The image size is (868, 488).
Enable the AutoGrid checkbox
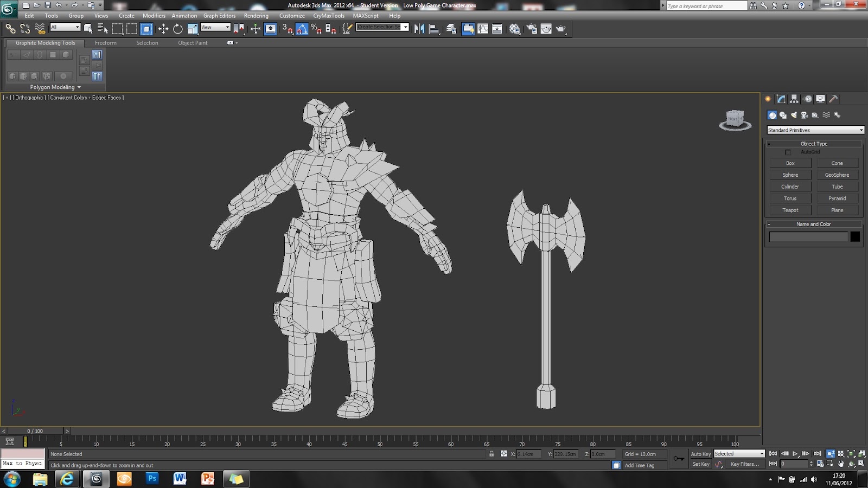(788, 152)
